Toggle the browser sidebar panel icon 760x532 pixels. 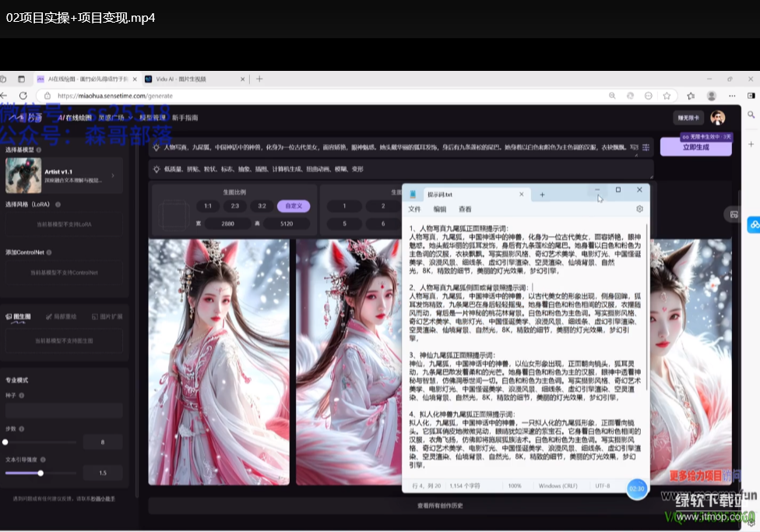click(x=751, y=96)
